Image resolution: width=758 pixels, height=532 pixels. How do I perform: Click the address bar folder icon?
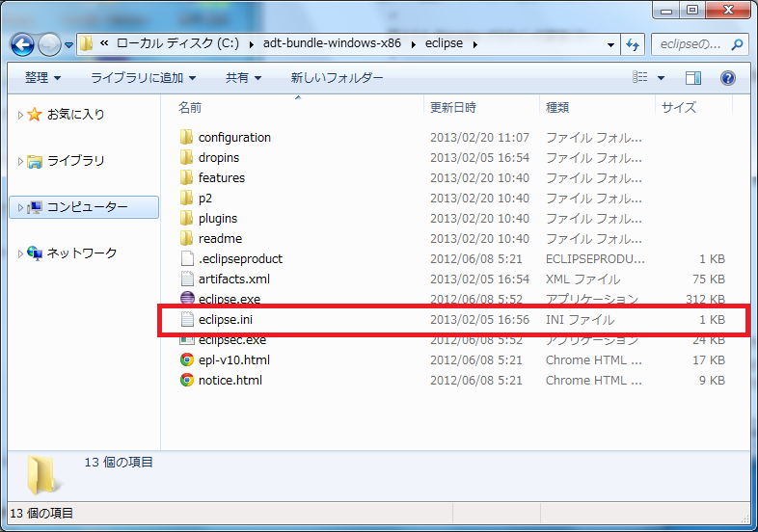point(86,44)
